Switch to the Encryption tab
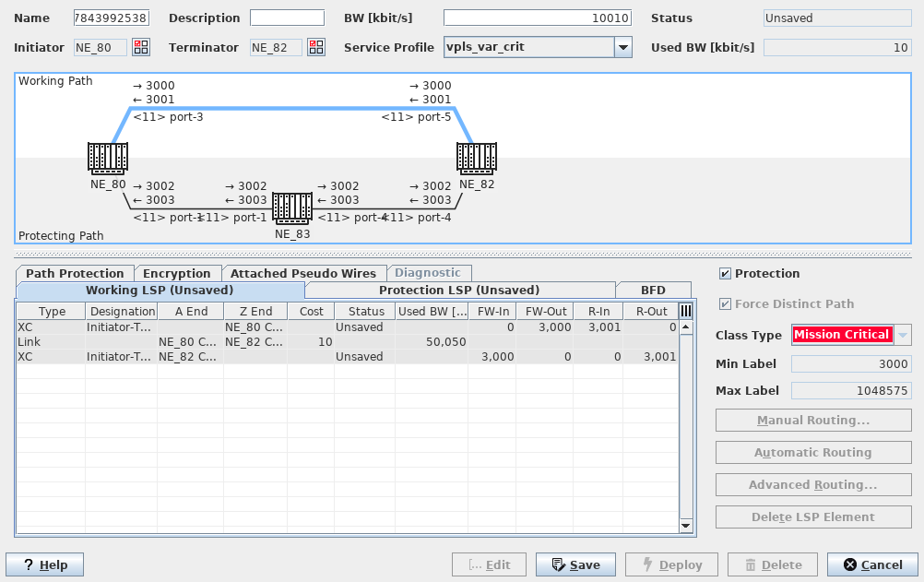 pyautogui.click(x=177, y=273)
